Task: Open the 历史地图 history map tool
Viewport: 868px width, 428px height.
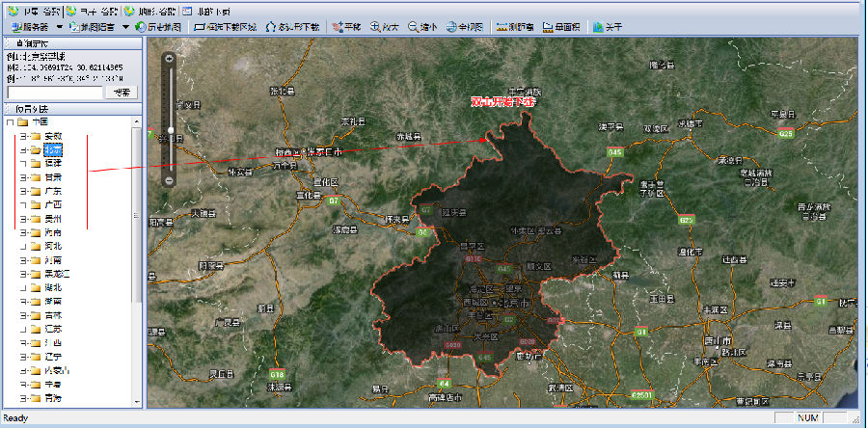Action: [158, 26]
